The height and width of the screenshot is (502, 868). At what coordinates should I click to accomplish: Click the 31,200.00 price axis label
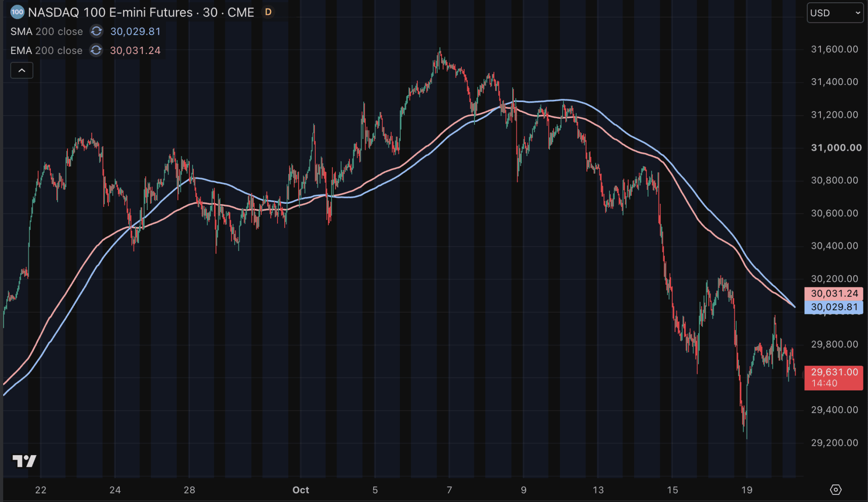[835, 115]
